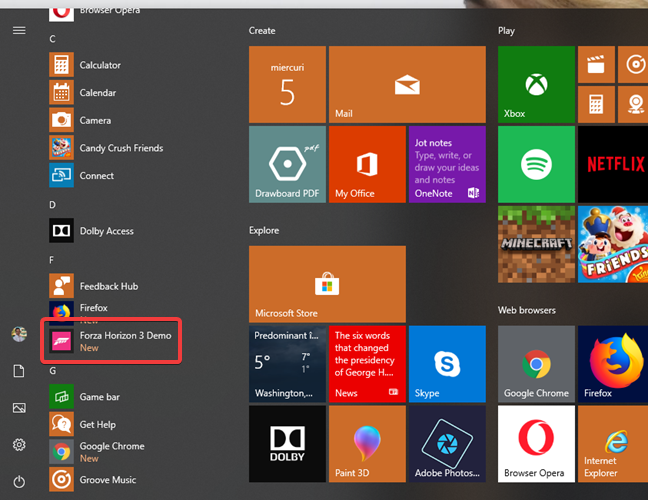The width and height of the screenshot is (648, 500).
Task: Open the Drawboard PDF tile
Action: 287,164
